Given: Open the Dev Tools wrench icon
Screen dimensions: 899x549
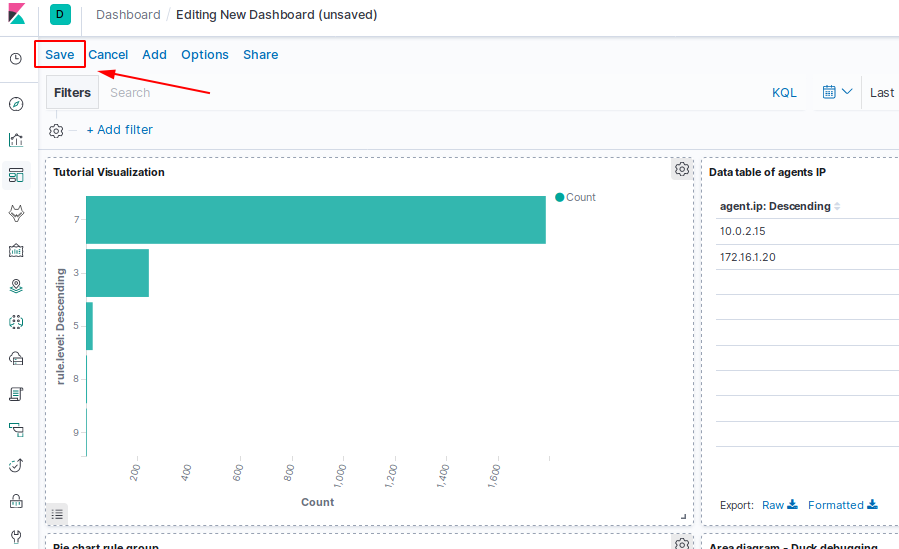Looking at the screenshot, I should tap(16, 537).
